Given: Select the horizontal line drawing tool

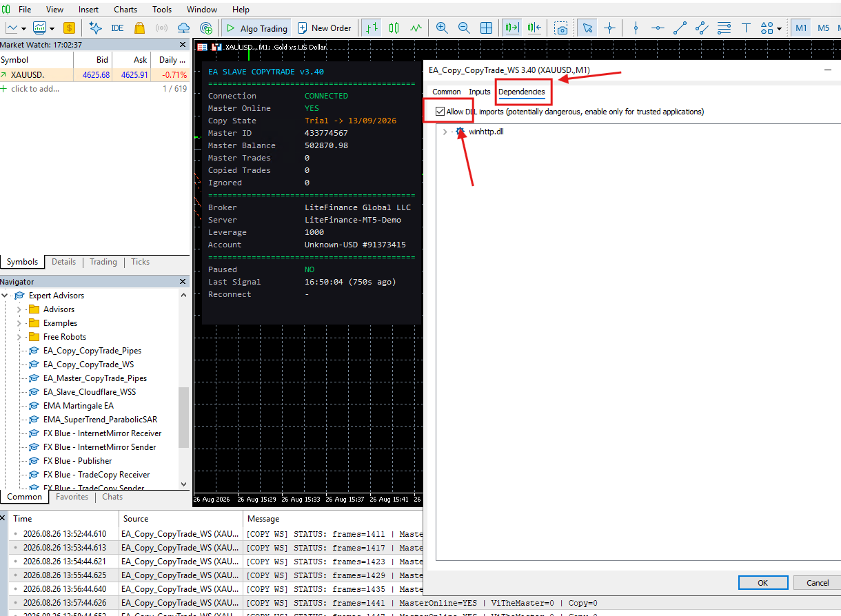Looking at the screenshot, I should pyautogui.click(x=658, y=28).
